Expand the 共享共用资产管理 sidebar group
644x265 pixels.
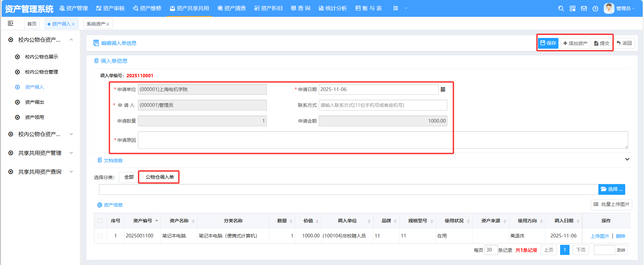pos(40,153)
